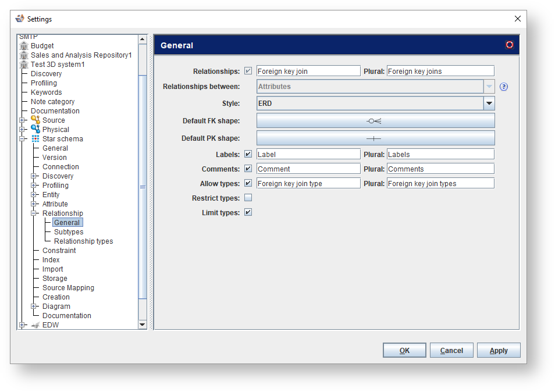Select the Note category tree item
The width and height of the screenshot is (555, 392).
click(53, 102)
